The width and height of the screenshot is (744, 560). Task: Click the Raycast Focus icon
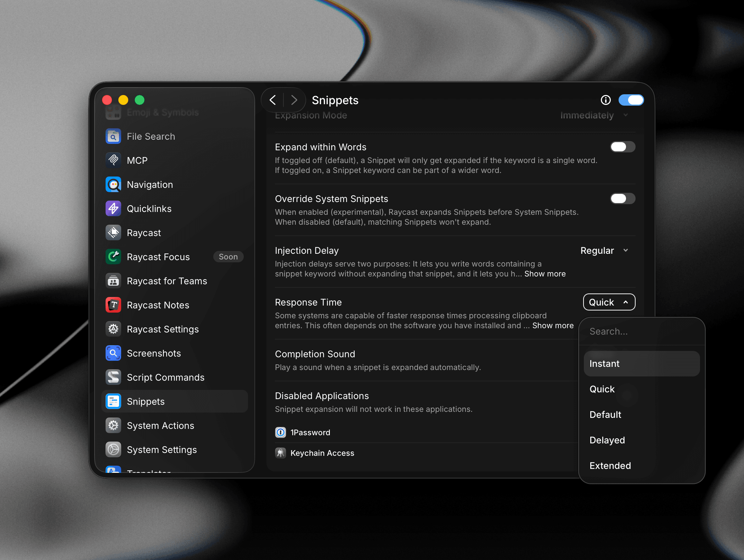tap(113, 257)
